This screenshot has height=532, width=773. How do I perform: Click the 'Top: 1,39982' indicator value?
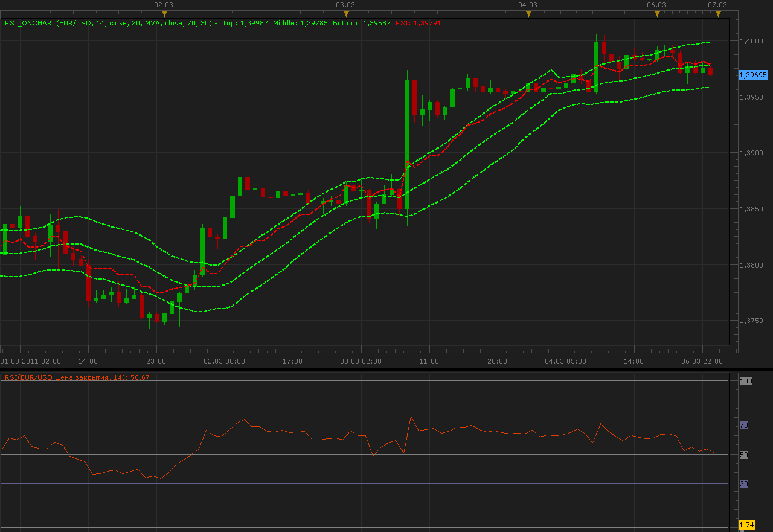tap(246, 23)
